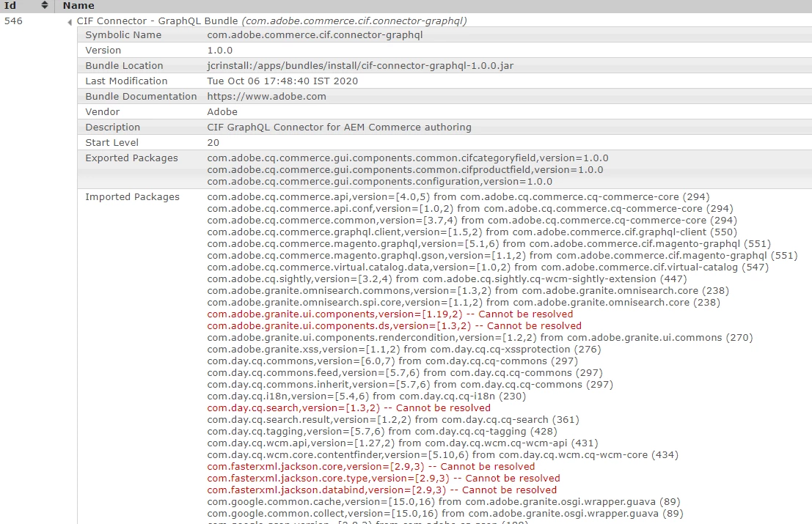Click the Name column header

78,6
